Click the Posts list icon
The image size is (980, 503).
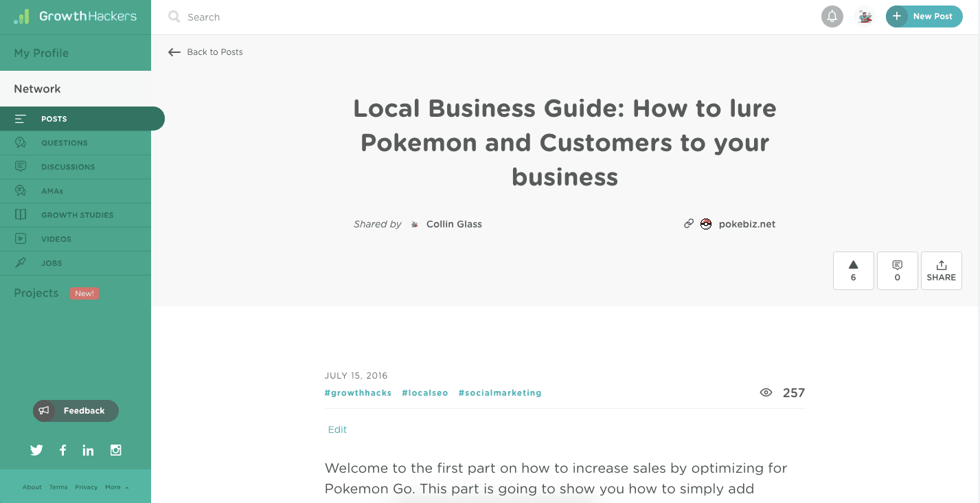click(21, 119)
